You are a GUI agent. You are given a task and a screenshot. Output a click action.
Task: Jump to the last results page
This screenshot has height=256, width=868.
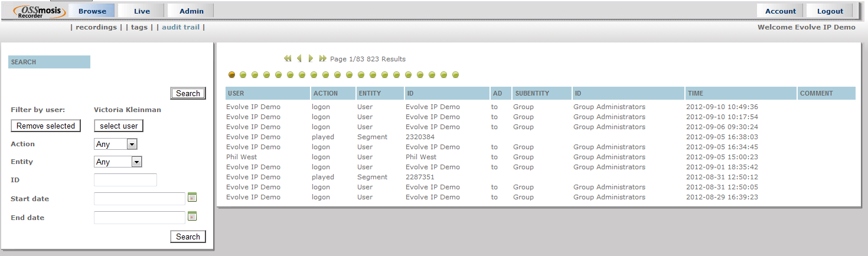point(322,59)
